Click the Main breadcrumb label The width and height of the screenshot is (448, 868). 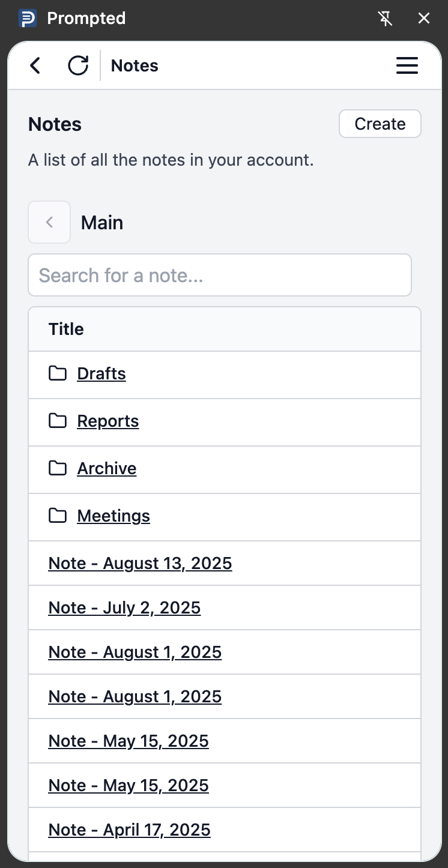[101, 222]
